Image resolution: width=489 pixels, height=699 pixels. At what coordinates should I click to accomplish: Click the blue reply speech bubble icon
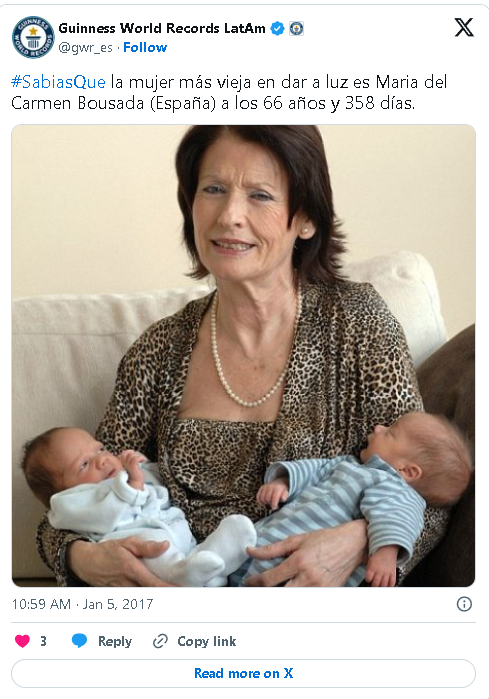[79, 641]
